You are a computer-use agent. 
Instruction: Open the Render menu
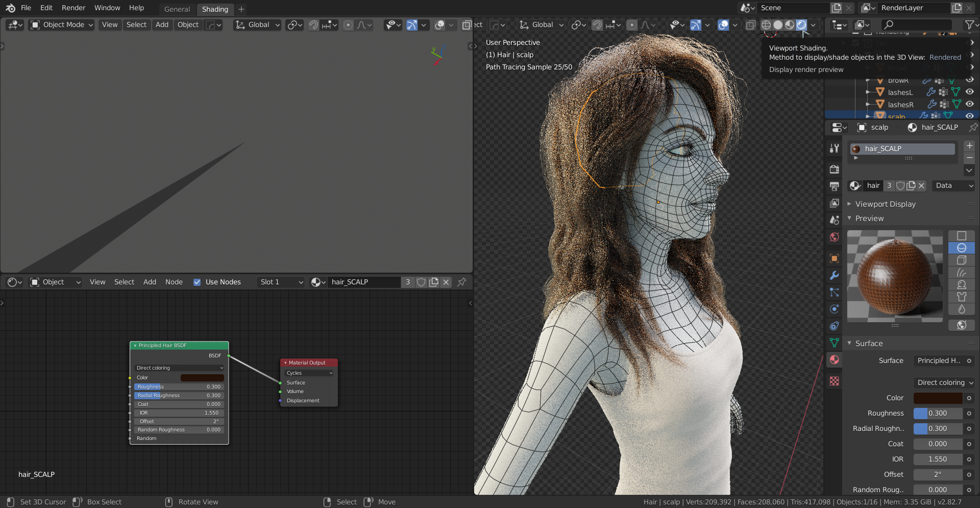[73, 8]
